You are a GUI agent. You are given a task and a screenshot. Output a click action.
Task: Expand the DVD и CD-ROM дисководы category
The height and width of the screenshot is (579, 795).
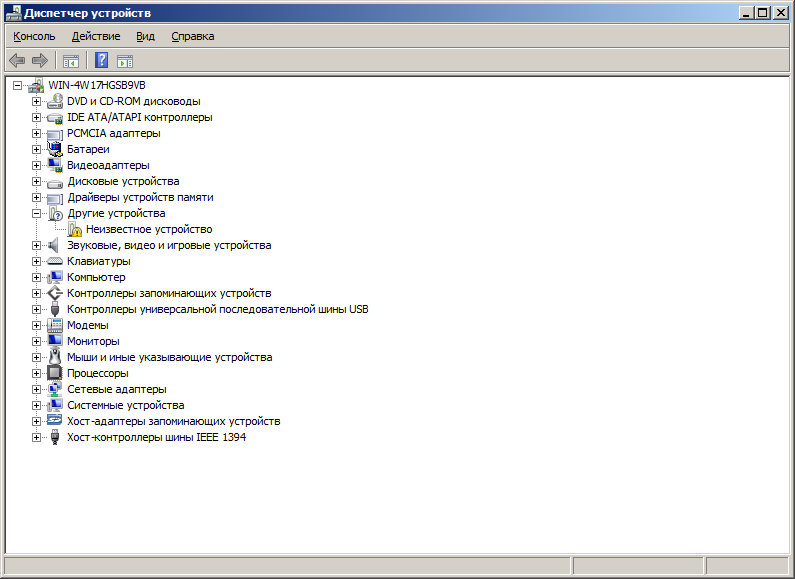(x=37, y=101)
